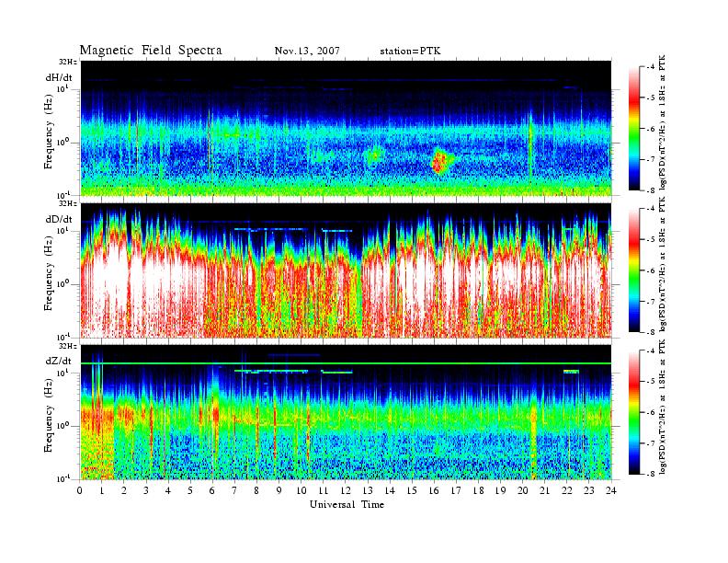Click hour label "15" on time axis
This screenshot has height=563, width=728.
pyautogui.click(x=412, y=490)
